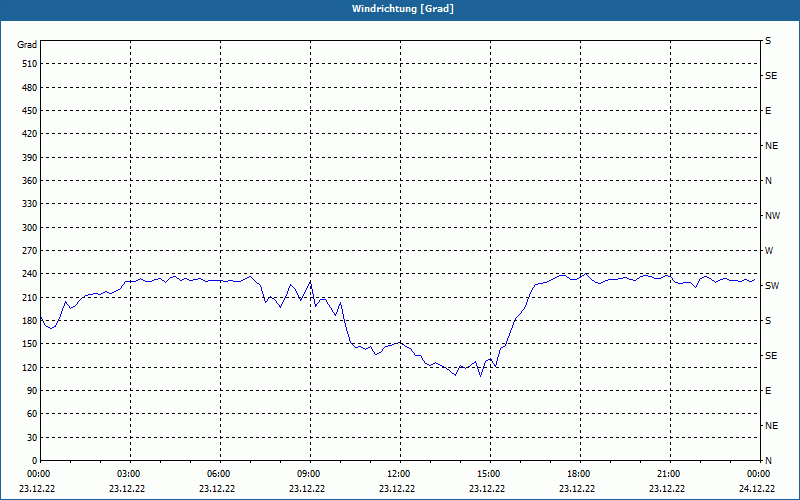Image resolution: width=800 pixels, height=500 pixels.
Task: Click the '270' axis value
Action: pyautogui.click(x=30, y=251)
